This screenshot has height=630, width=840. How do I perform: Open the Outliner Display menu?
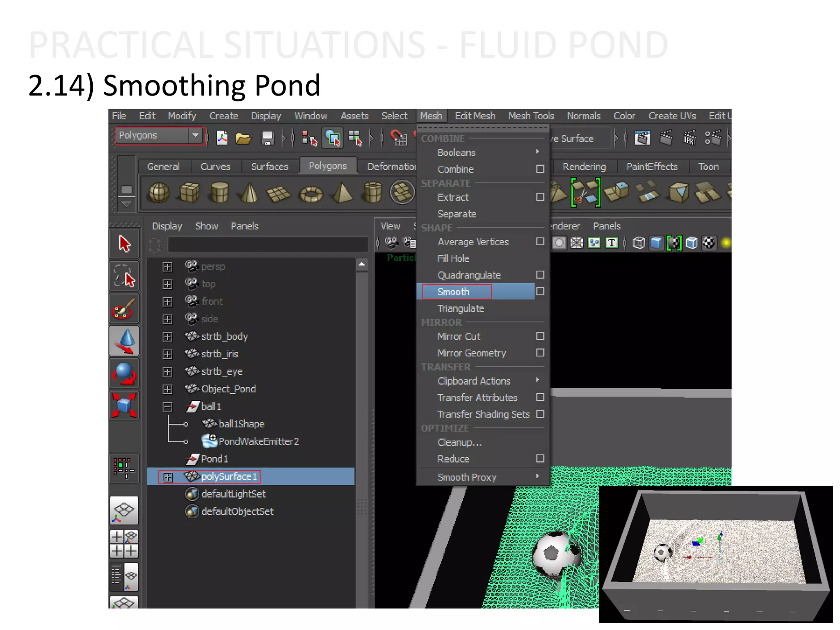pos(167,226)
